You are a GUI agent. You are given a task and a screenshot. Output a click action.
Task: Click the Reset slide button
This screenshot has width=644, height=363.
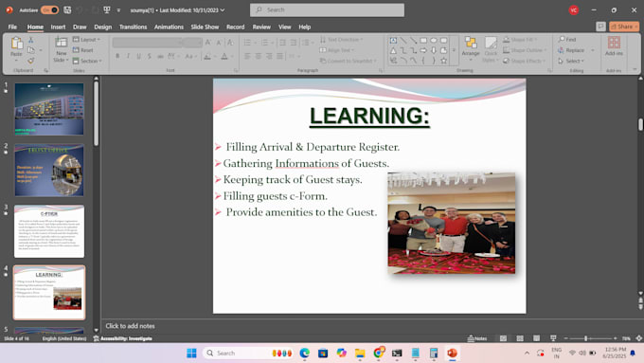click(x=83, y=50)
